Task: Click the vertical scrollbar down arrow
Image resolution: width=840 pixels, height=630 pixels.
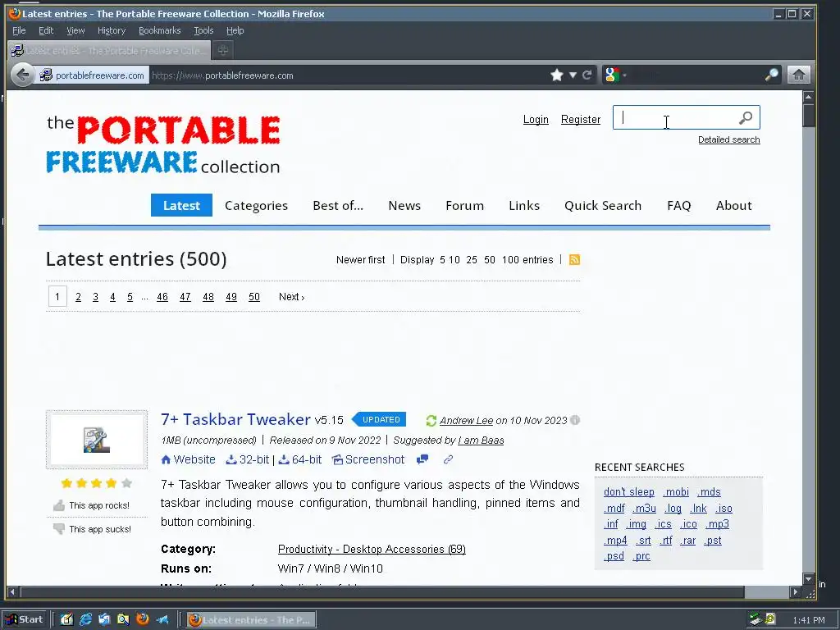Action: tap(808, 579)
